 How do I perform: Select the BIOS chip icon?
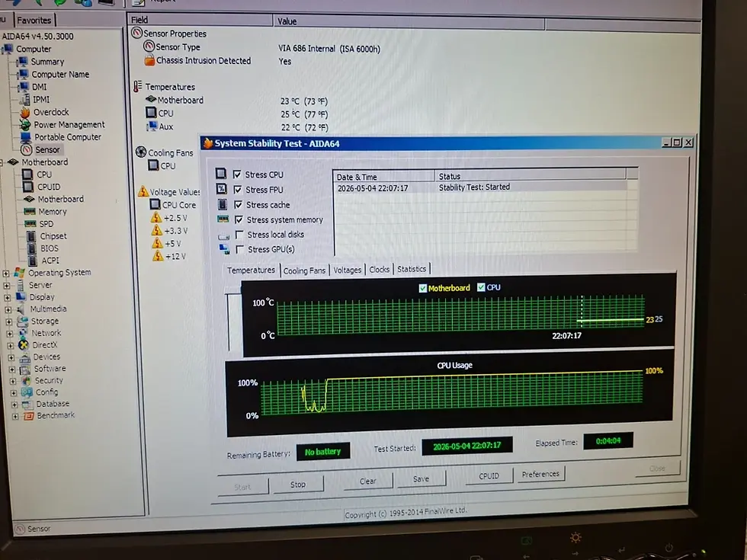[32, 248]
